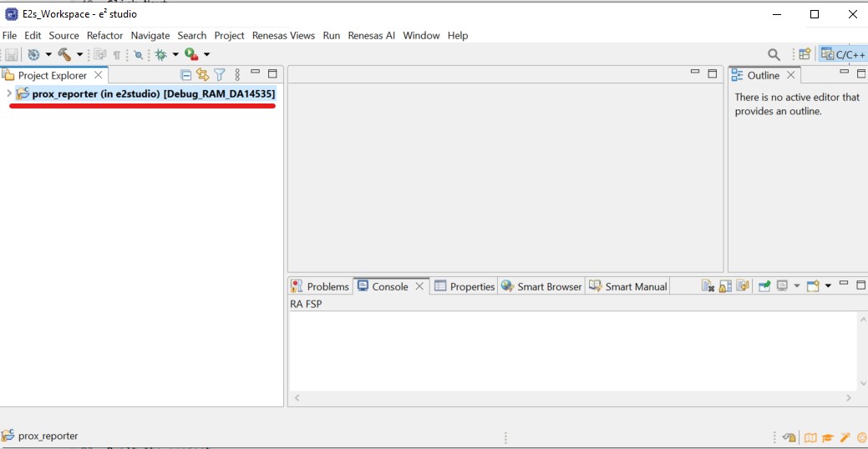
Task: Open the Source menu
Action: (63, 35)
